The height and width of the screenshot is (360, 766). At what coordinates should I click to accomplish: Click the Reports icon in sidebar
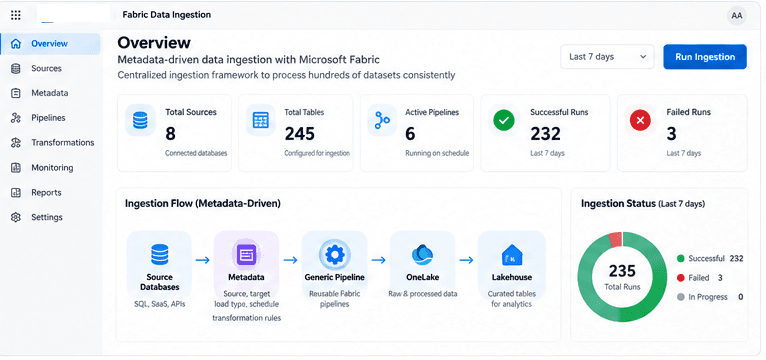point(16,192)
